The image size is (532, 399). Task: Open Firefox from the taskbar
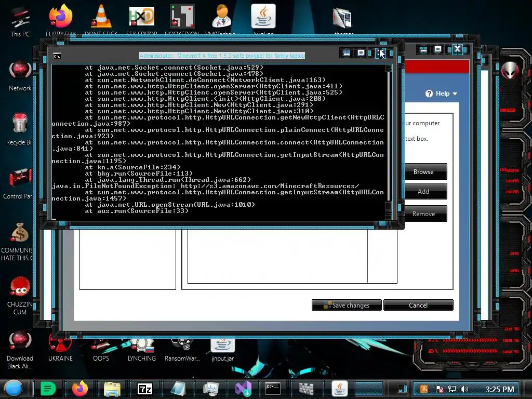pos(79,389)
